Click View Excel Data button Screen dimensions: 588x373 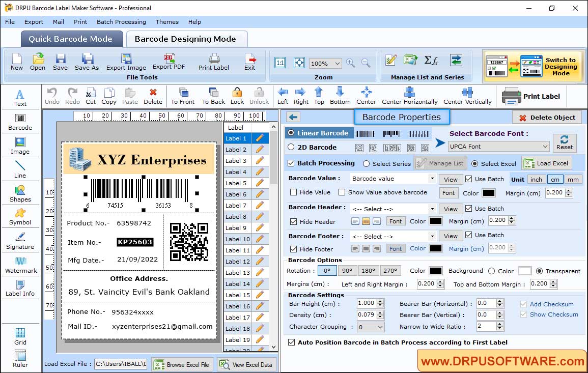pyautogui.click(x=247, y=364)
